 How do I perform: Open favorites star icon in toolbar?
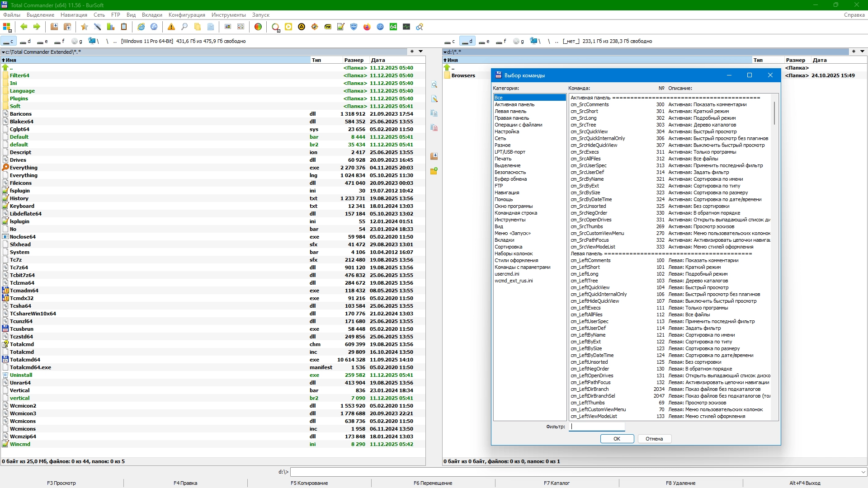click(x=85, y=27)
